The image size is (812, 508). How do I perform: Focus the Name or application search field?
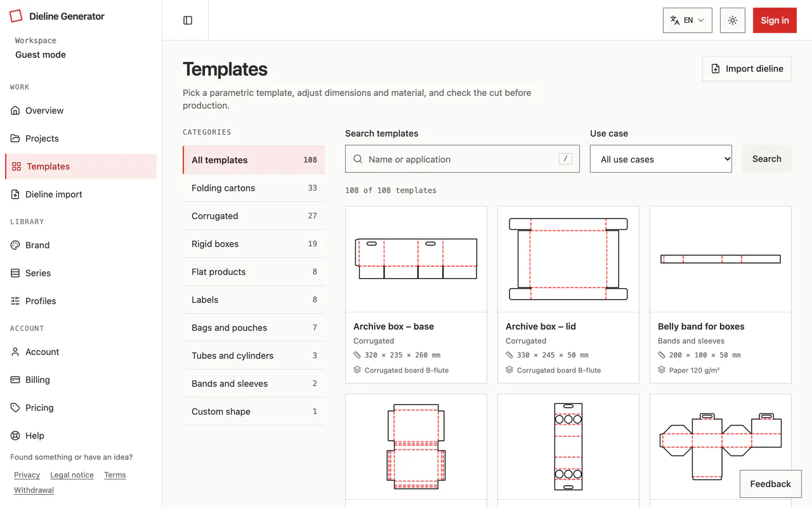point(462,159)
